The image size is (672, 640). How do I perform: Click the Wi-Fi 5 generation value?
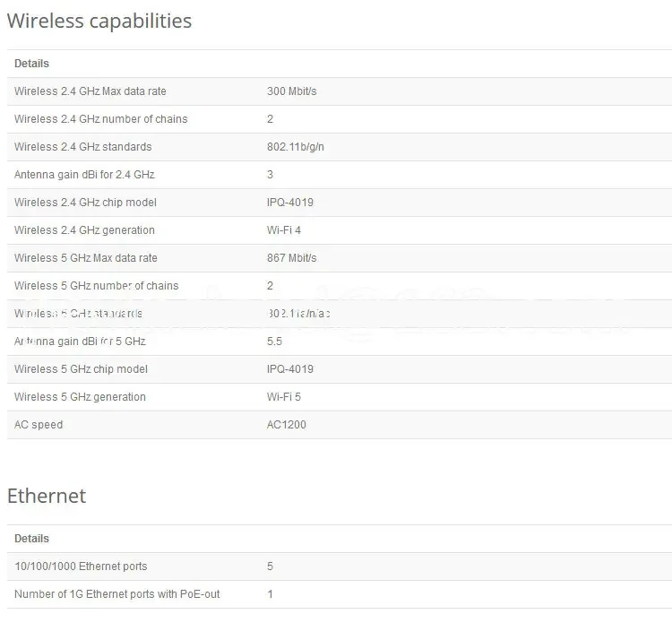284,397
